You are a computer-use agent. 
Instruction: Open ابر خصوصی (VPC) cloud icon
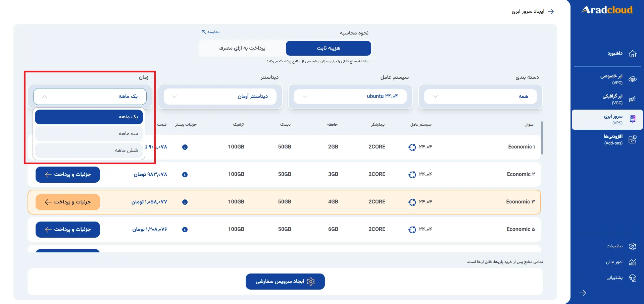coord(633,79)
